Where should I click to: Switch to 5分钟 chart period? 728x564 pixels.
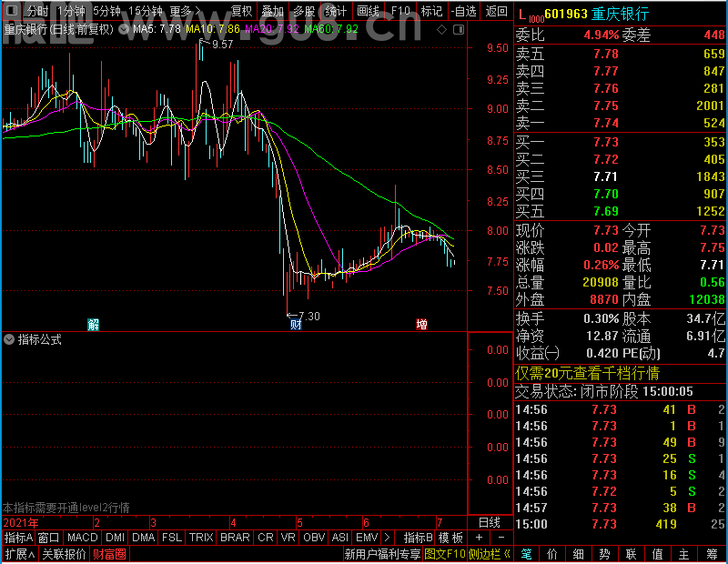coord(106,11)
